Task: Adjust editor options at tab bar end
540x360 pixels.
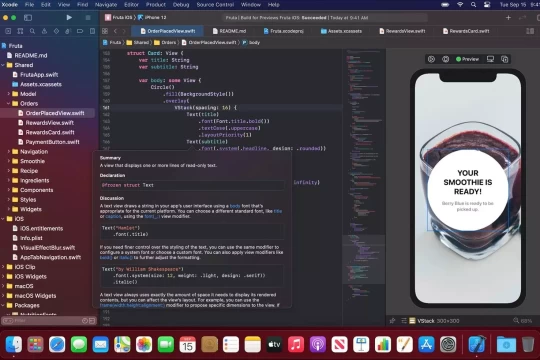Action: [530, 31]
